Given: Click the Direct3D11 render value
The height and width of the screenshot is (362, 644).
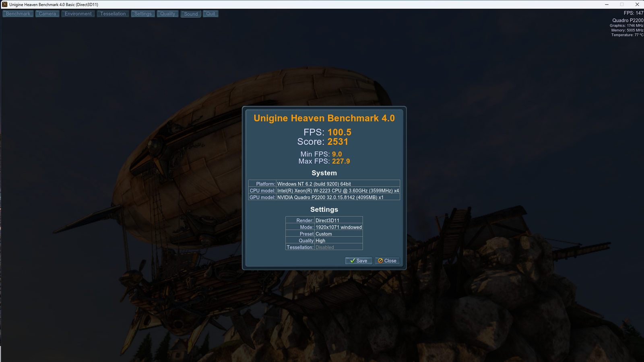Looking at the screenshot, I should pyautogui.click(x=327, y=220).
